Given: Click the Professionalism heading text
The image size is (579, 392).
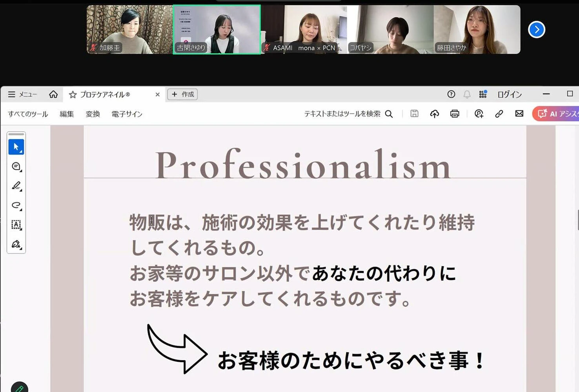Looking at the screenshot, I should [303, 165].
